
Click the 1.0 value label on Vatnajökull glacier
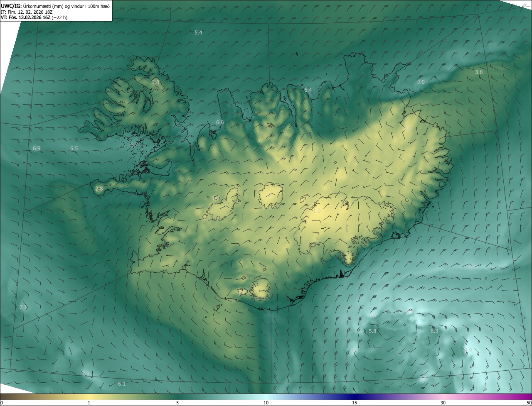pyautogui.click(x=317, y=211)
